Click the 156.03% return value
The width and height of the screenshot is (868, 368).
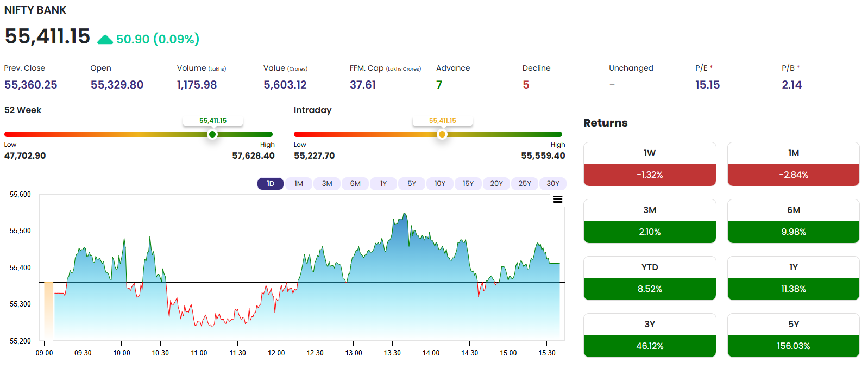pos(794,346)
